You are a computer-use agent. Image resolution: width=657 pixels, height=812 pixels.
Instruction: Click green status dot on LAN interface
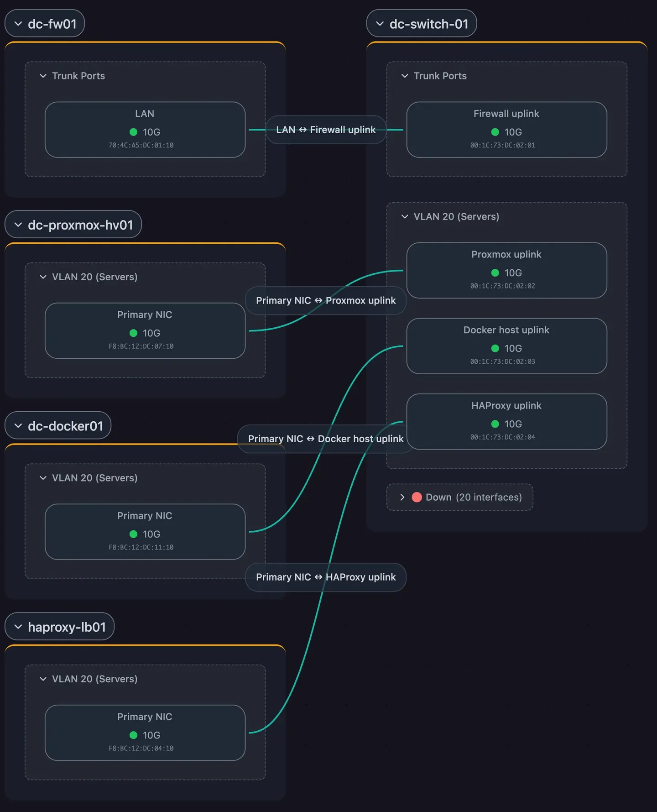point(133,132)
